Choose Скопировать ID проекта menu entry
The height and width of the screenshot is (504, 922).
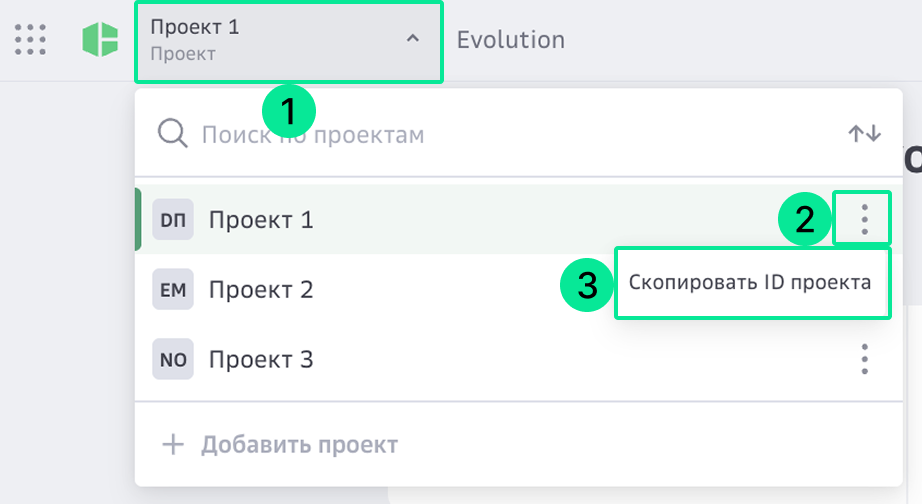tap(752, 283)
